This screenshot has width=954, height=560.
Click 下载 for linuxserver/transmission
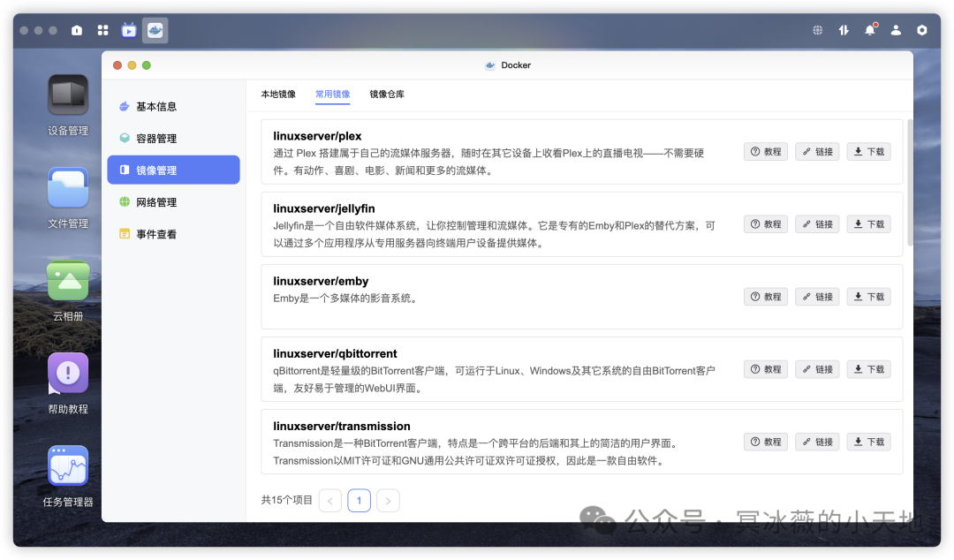869,442
